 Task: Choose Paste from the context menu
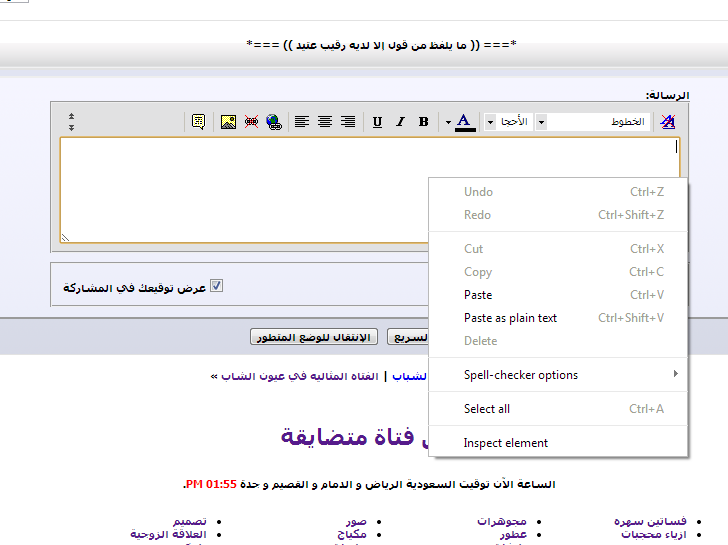478,295
